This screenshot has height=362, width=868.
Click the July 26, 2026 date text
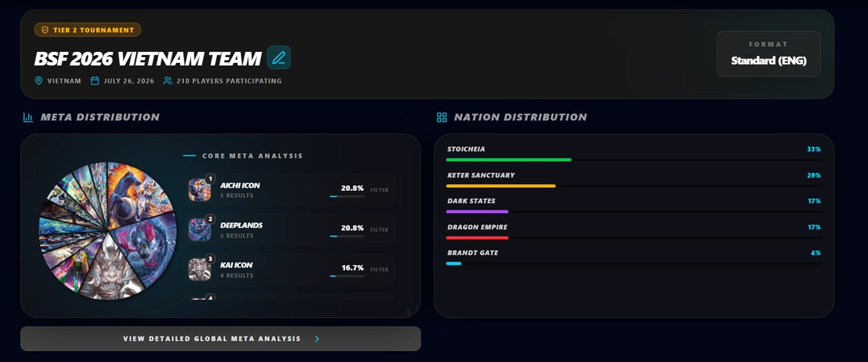[x=129, y=81]
